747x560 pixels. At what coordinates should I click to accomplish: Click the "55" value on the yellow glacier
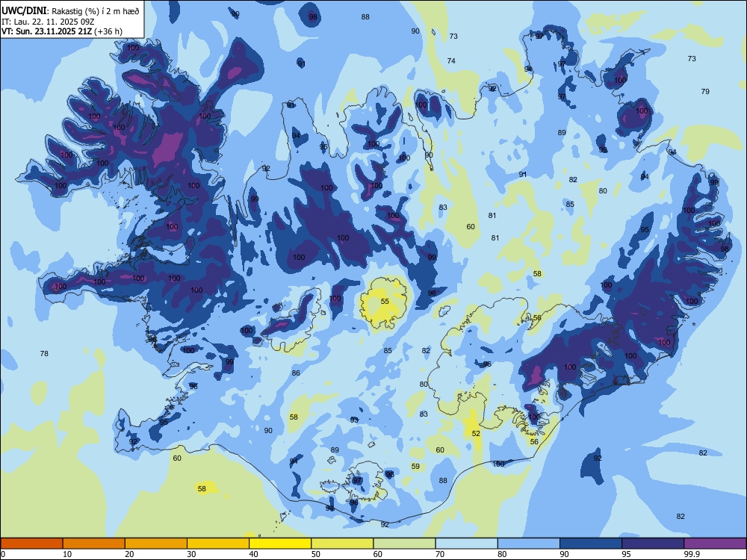385,302
